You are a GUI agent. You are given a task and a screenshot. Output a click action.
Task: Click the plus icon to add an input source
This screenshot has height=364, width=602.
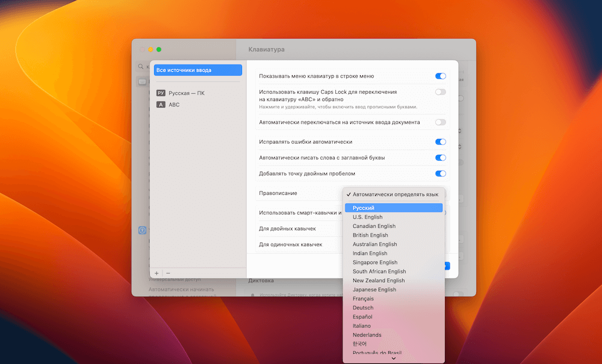point(156,273)
